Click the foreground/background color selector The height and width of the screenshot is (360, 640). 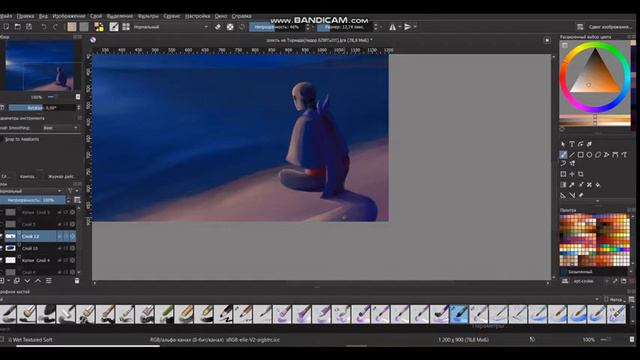click(99, 27)
